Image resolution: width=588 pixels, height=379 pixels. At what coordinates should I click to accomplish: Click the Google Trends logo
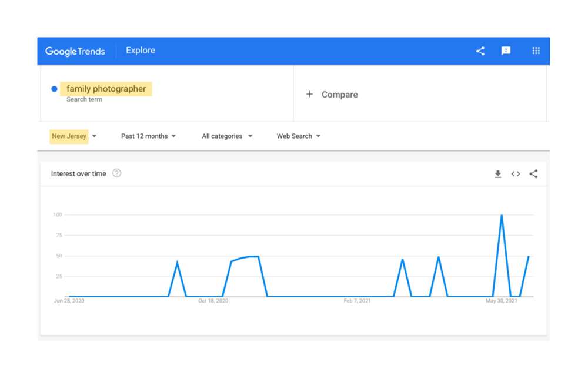pyautogui.click(x=75, y=51)
